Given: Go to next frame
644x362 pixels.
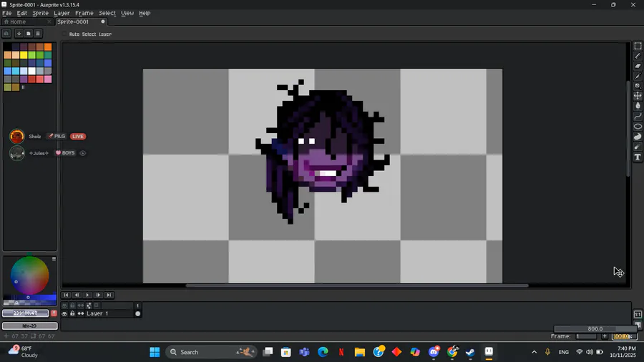Looking at the screenshot, I should click(98, 295).
